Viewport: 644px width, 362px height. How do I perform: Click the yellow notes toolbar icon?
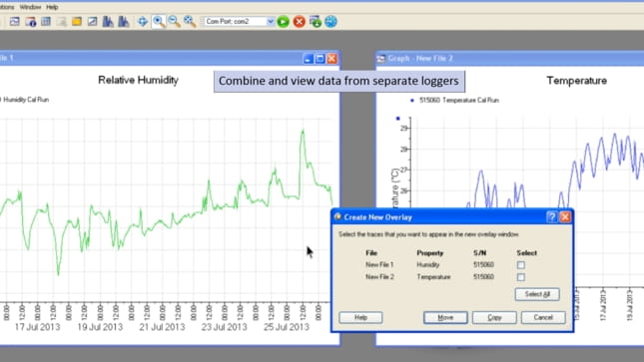pos(77,21)
